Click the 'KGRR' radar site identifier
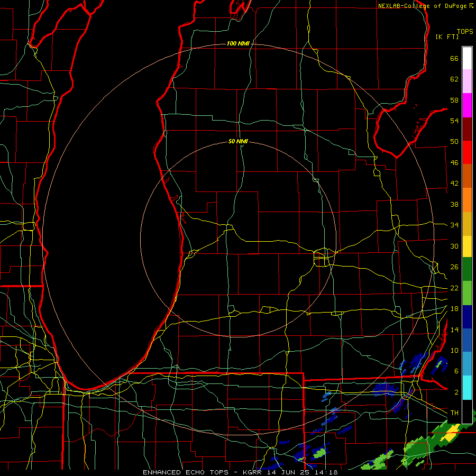The height and width of the screenshot is (476, 476). click(253, 472)
